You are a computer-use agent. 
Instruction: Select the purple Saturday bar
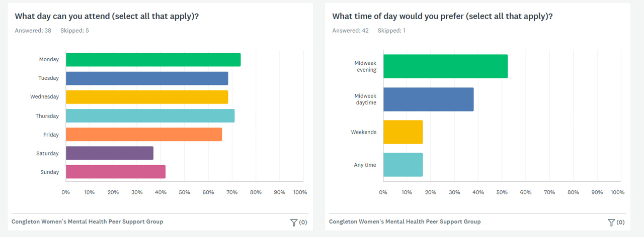[110, 153]
